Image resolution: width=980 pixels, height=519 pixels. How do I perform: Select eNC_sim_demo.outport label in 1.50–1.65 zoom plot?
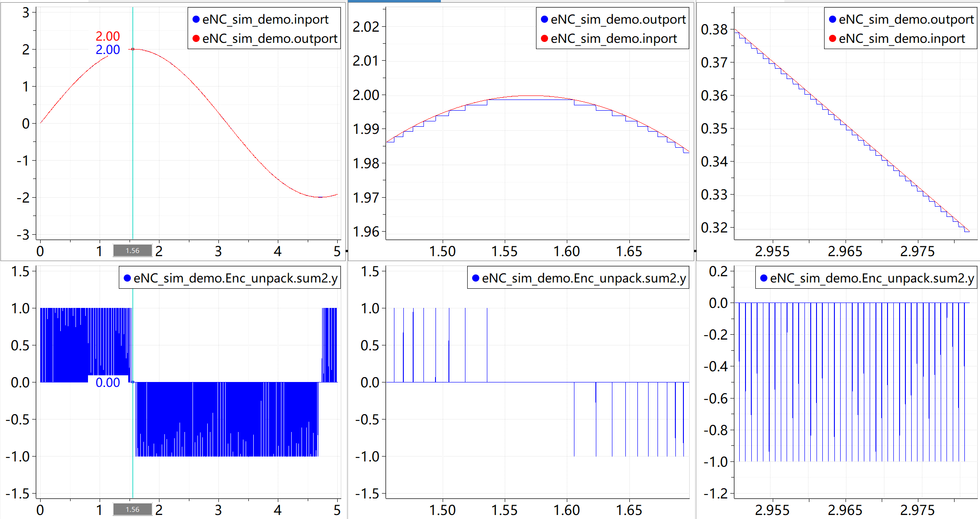(618, 20)
